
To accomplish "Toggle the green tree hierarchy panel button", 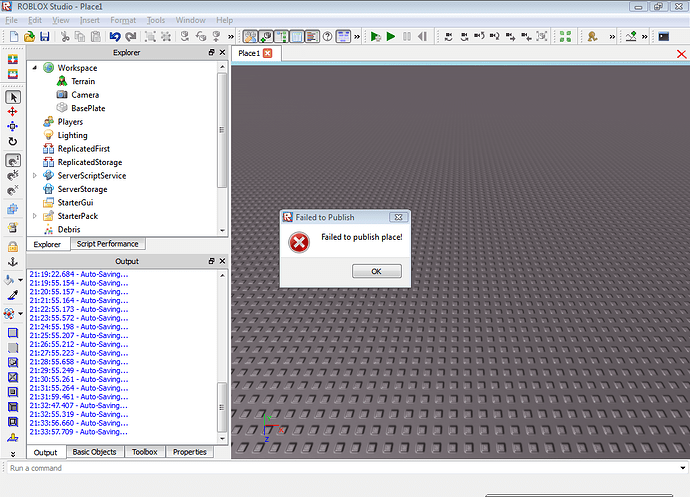I will point(282,37).
